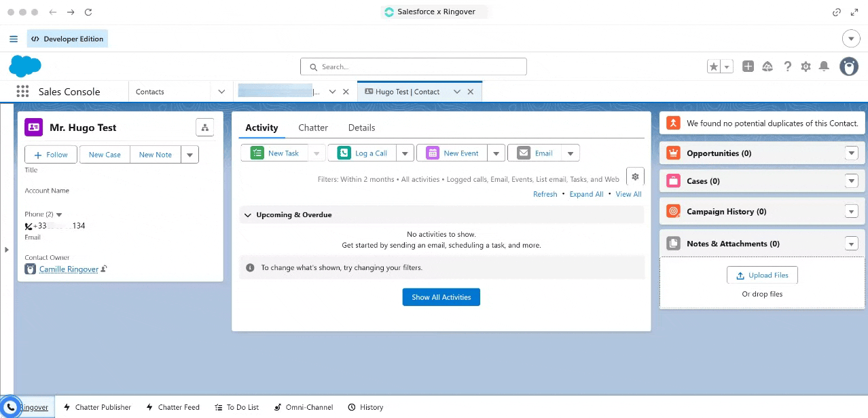Click the New Case button
This screenshot has height=418, width=868.
coord(105,155)
